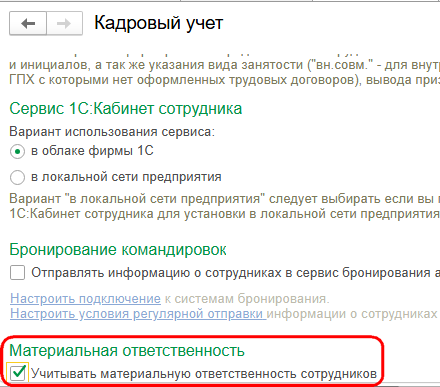Select 'в облаке фирмы 1С' radio option
This screenshot has height=387, width=440.
pos(17,152)
